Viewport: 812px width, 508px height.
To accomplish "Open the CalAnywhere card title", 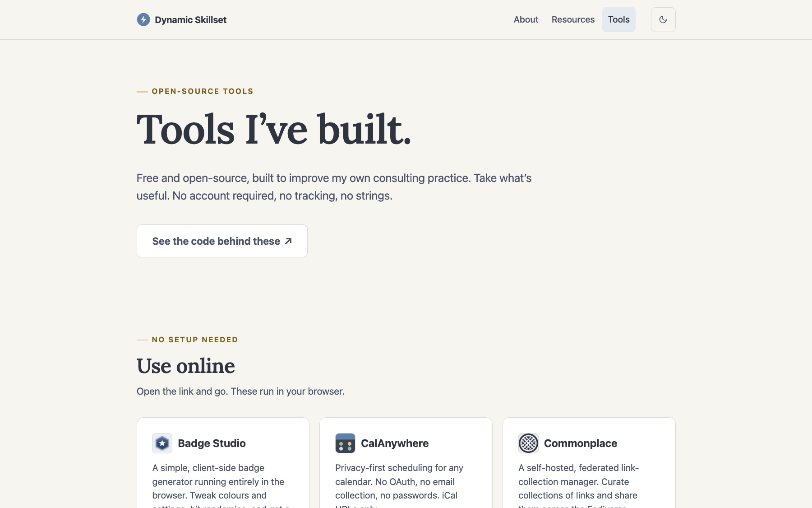I will (x=395, y=443).
